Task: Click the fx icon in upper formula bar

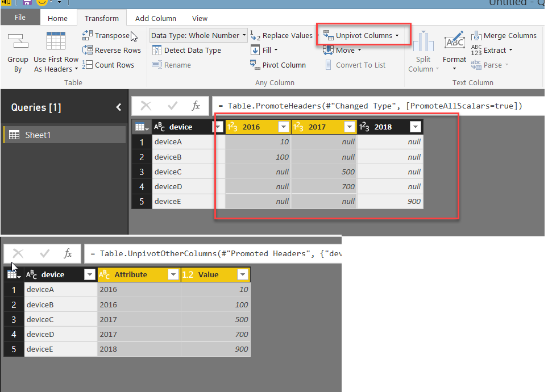Action: click(x=196, y=106)
